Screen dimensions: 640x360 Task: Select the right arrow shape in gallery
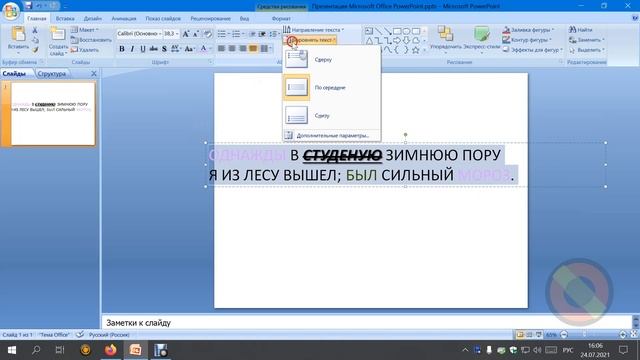point(397,40)
